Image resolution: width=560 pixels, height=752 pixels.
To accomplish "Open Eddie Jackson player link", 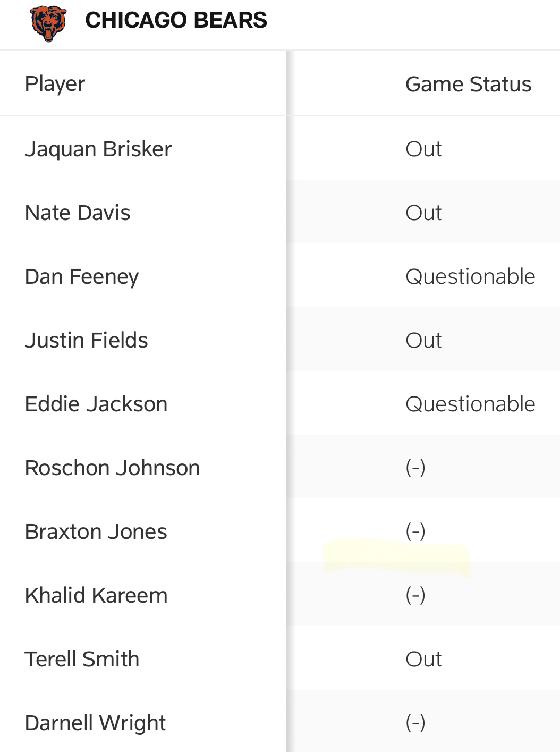I will pyautogui.click(x=96, y=404).
